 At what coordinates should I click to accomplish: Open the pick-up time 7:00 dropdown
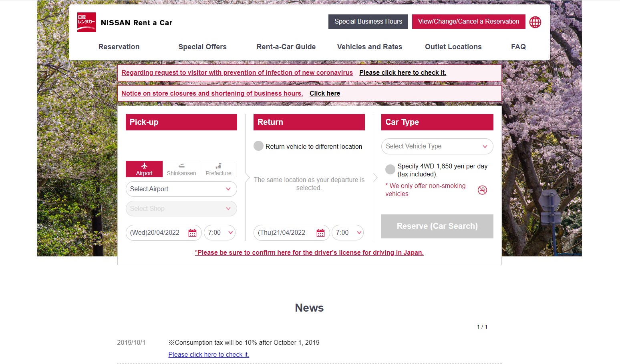tap(219, 233)
